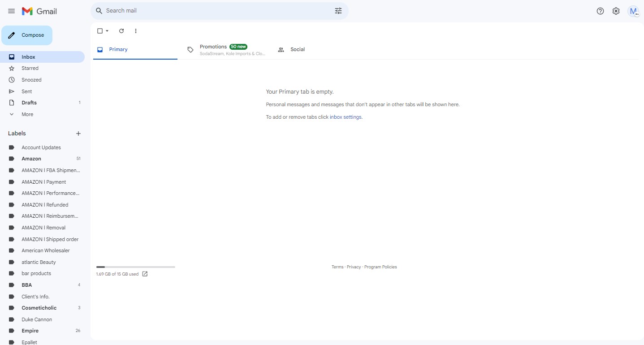Click the 50 new Promotions badge

click(238, 47)
